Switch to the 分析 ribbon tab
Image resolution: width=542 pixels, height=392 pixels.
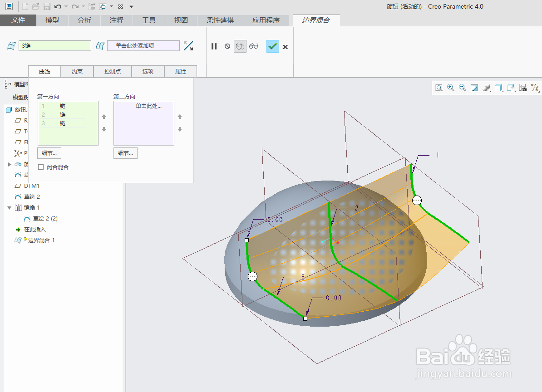click(x=84, y=20)
